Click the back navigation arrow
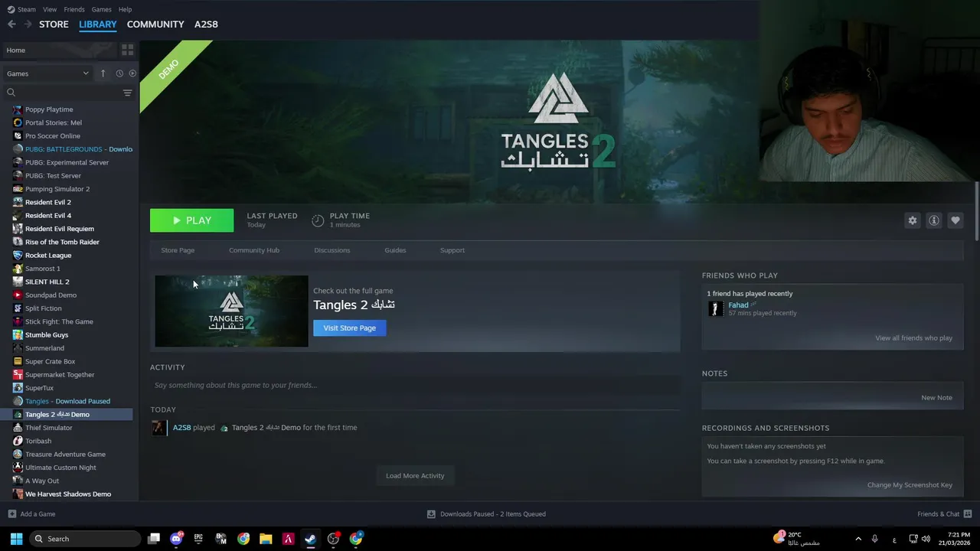The height and width of the screenshot is (551, 980). 11,24
